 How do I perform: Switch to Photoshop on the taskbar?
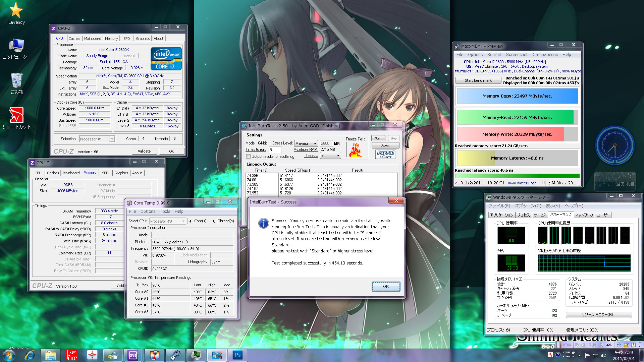tap(237, 355)
